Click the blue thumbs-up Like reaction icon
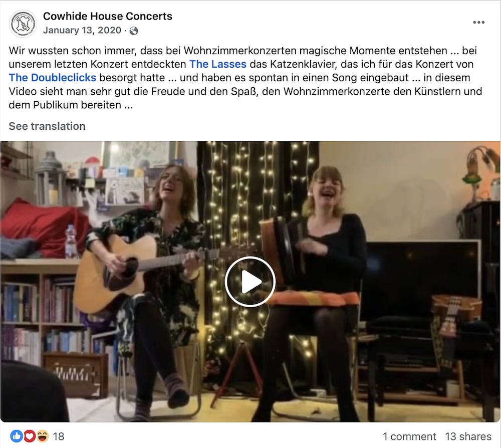The image size is (501, 448). 17,436
